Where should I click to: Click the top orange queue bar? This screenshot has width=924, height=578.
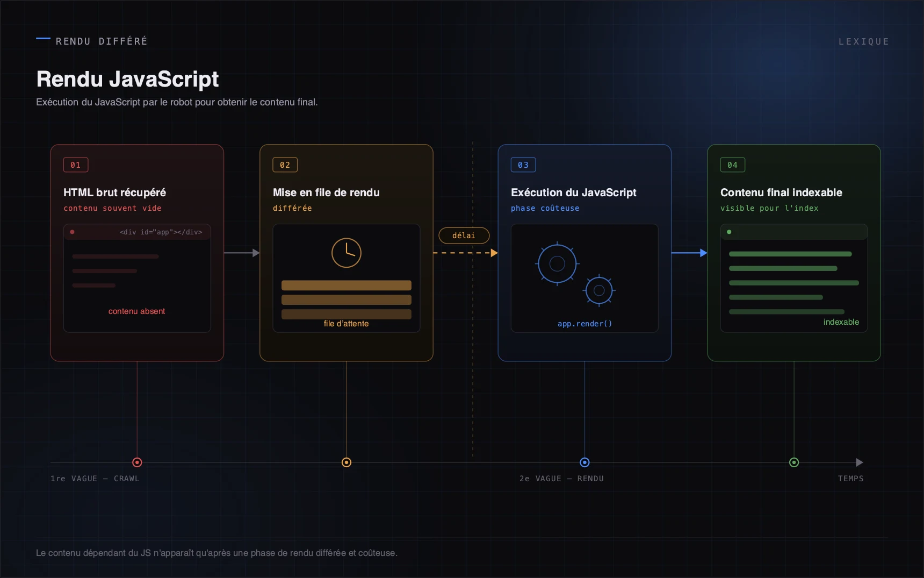tap(346, 286)
